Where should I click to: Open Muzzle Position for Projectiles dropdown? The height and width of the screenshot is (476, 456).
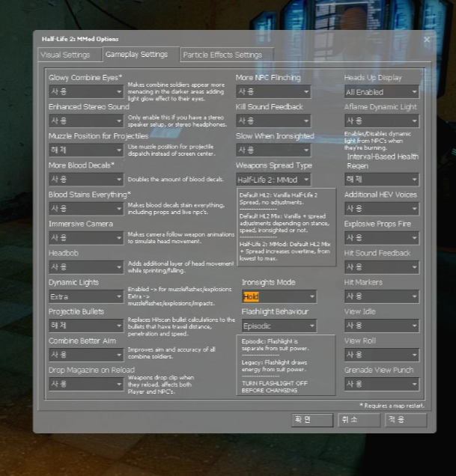tap(86, 150)
